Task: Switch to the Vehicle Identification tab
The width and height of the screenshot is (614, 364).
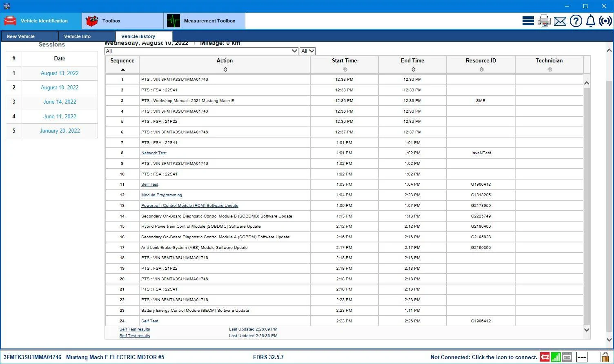Action: point(41,21)
